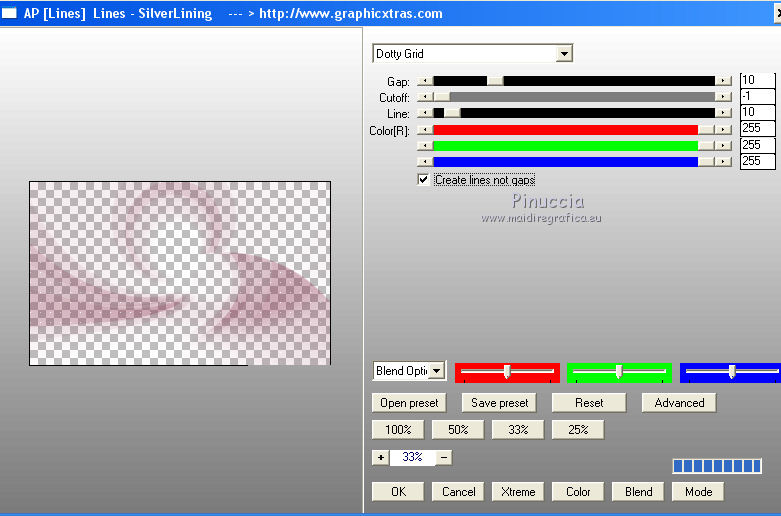Viewport: 781px width, 516px height.
Task: Select the 33% zoom button
Action: pos(518,429)
